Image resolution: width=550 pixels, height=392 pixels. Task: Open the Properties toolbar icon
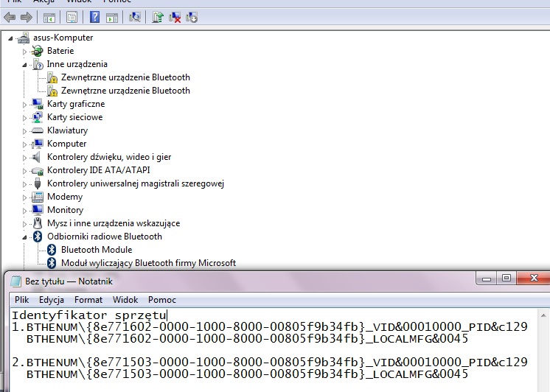coord(72,17)
